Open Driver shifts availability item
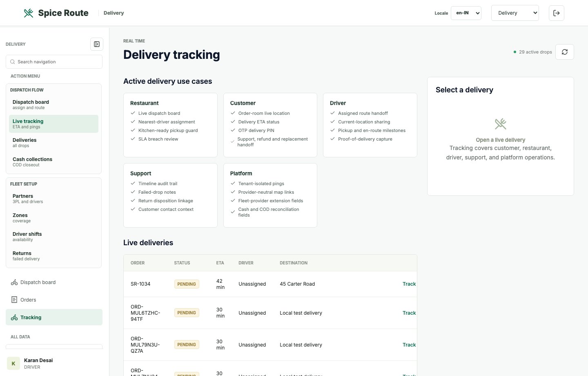Viewport: 588px width, 376px height. click(53, 237)
